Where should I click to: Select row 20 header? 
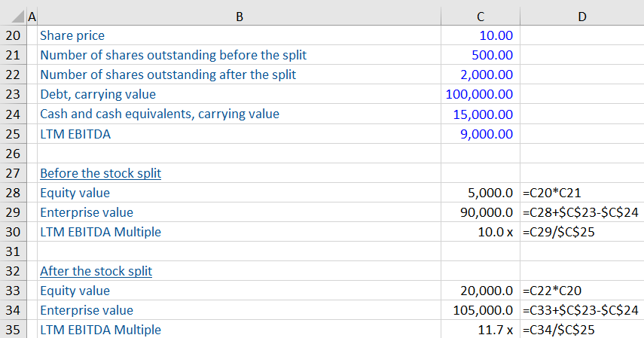coord(12,35)
